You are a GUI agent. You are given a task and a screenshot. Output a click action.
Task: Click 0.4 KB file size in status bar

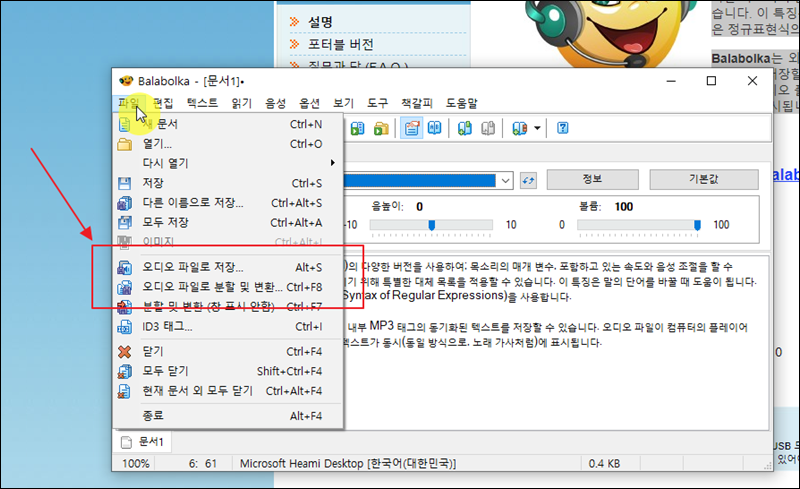point(604,463)
